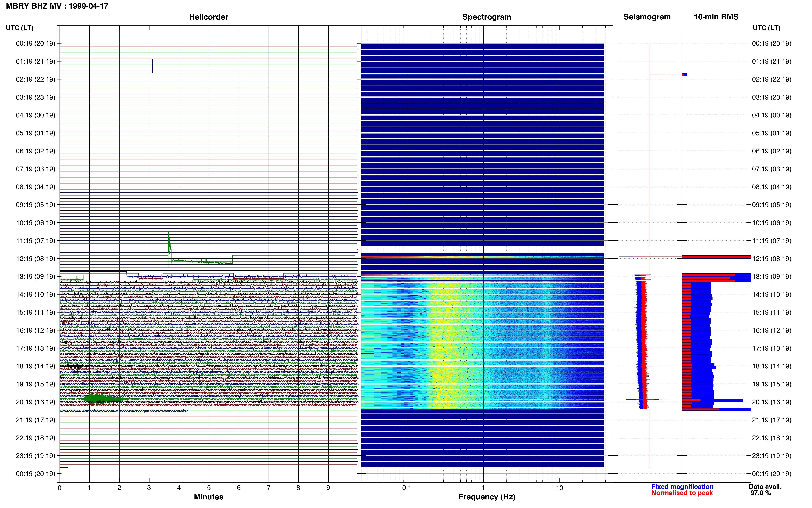Click the right UTC (LT) axis label

pyautogui.click(x=766, y=28)
